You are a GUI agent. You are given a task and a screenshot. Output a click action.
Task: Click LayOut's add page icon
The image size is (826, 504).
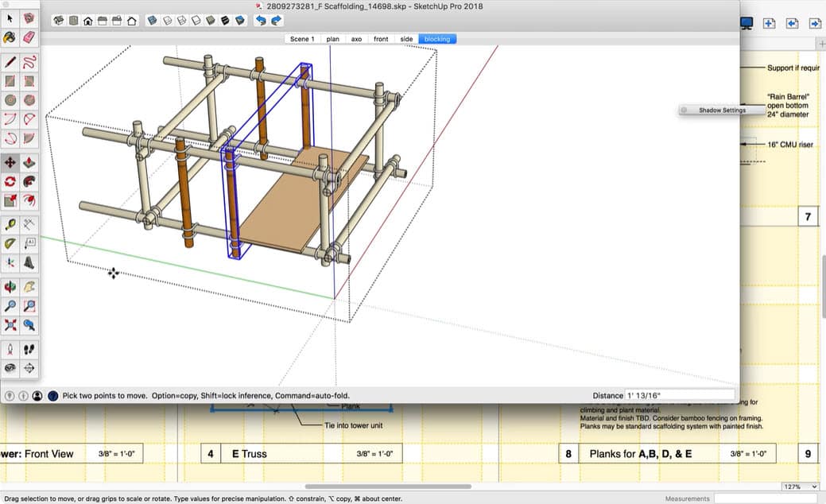pyautogui.click(x=769, y=23)
